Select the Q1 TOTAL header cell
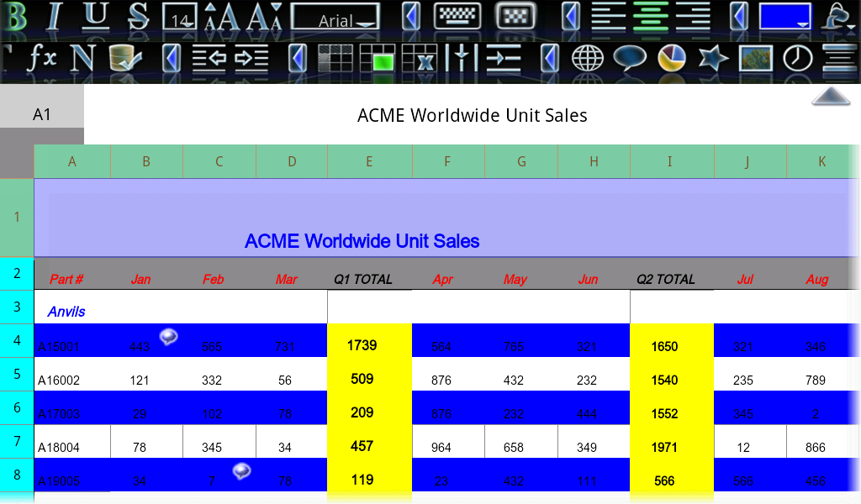861x504 pixels. [x=370, y=273]
